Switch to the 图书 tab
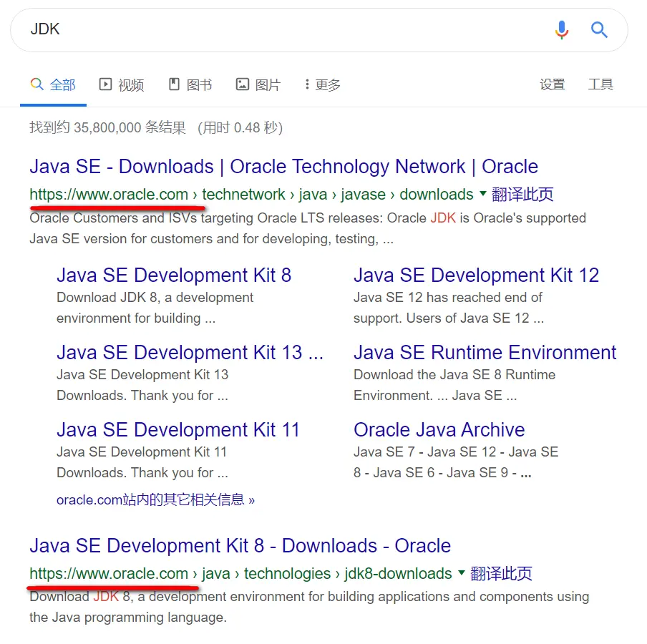Screen dimensions: 647x644 tap(190, 85)
